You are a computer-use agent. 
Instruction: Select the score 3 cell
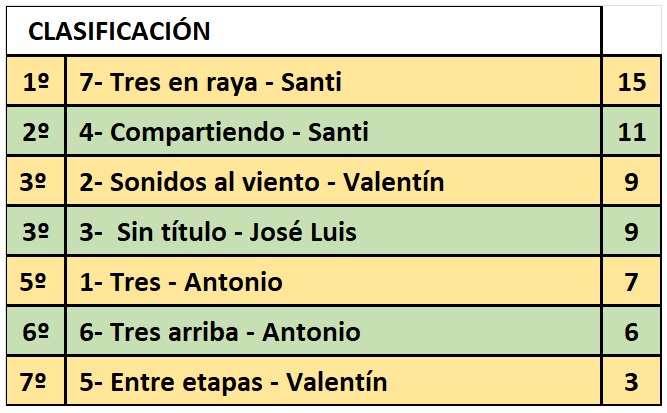click(x=632, y=381)
